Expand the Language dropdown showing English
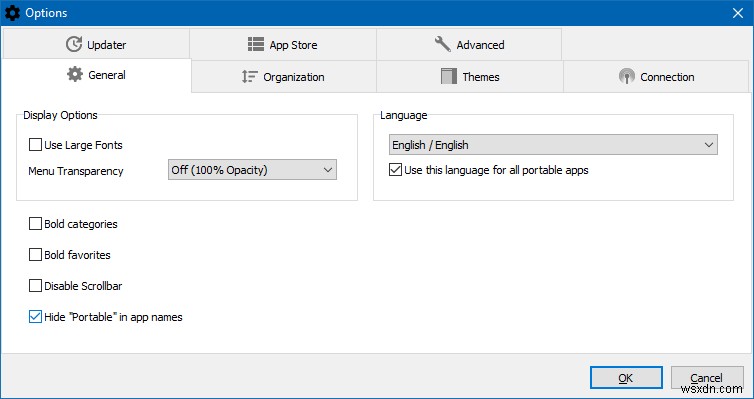The width and height of the screenshot is (754, 399). (x=553, y=145)
